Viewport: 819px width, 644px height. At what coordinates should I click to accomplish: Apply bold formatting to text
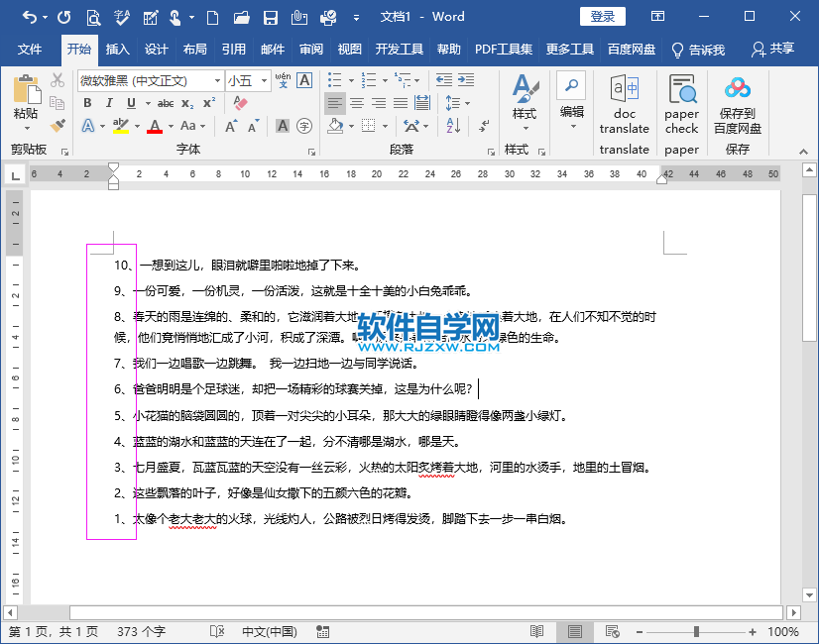click(x=87, y=102)
